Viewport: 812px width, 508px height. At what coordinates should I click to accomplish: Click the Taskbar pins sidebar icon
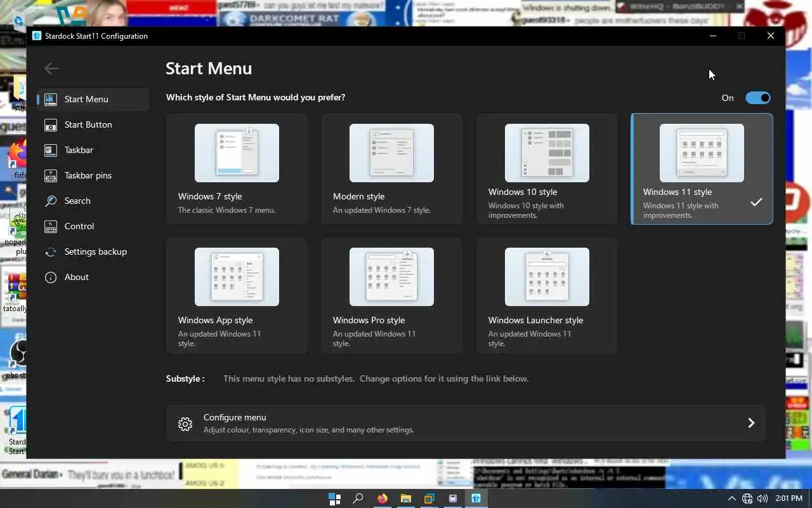pos(51,175)
